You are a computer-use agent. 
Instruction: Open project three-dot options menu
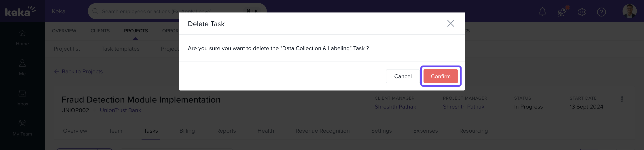click(x=622, y=99)
